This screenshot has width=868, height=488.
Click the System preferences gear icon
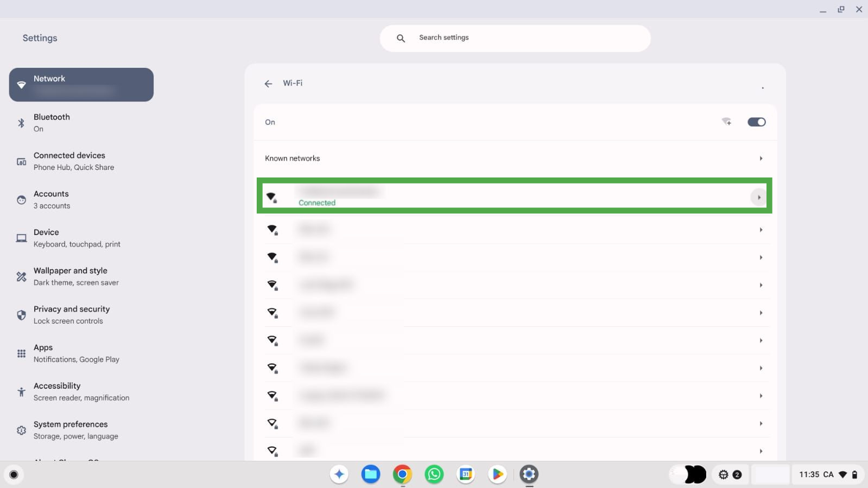coord(21,430)
